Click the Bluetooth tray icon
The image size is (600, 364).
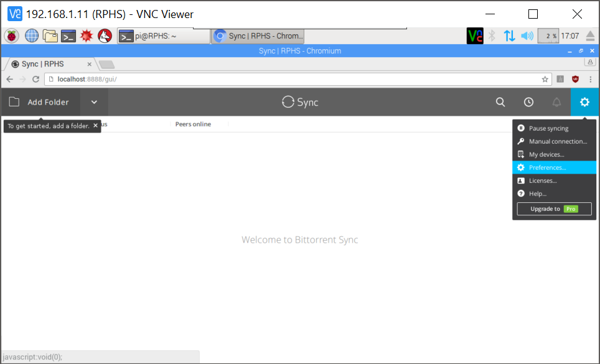point(492,36)
